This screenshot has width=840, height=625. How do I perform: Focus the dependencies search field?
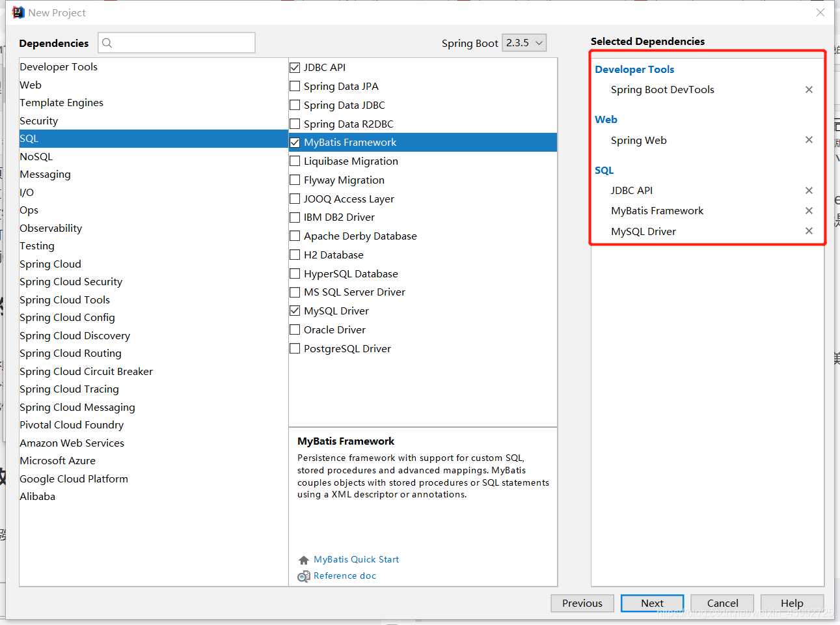177,43
